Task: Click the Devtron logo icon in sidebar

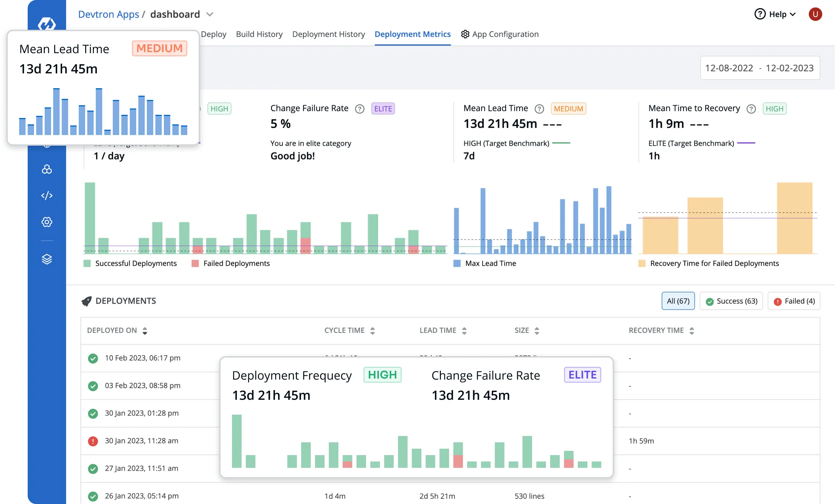Action: click(47, 23)
